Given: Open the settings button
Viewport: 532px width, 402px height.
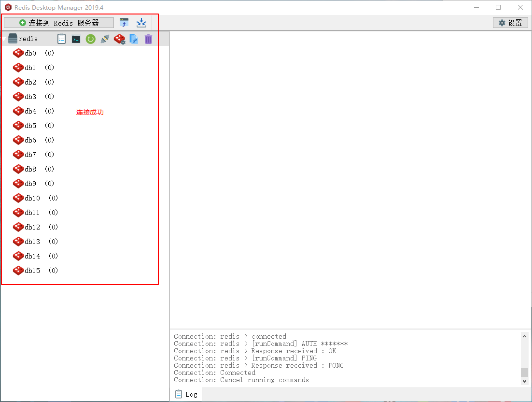Looking at the screenshot, I should click(x=510, y=23).
